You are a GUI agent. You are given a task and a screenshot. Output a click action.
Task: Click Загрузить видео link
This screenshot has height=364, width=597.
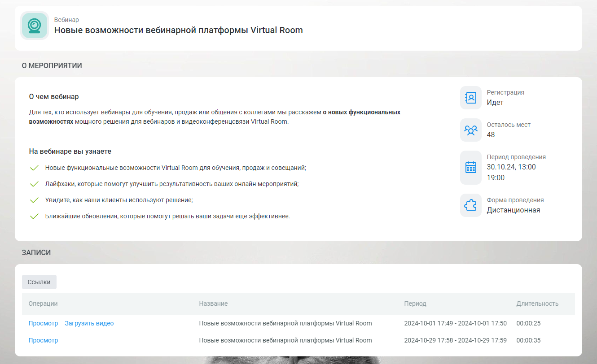[x=89, y=323]
